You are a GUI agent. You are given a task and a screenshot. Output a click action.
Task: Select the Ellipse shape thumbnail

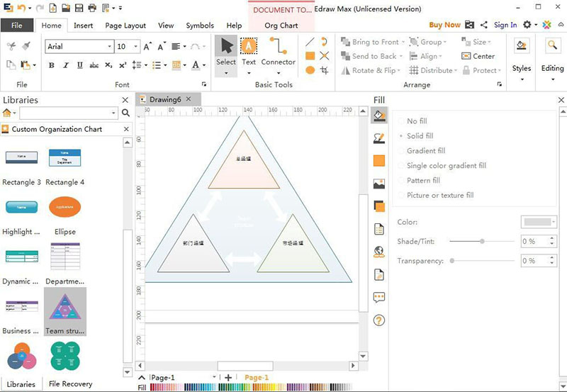(64, 207)
